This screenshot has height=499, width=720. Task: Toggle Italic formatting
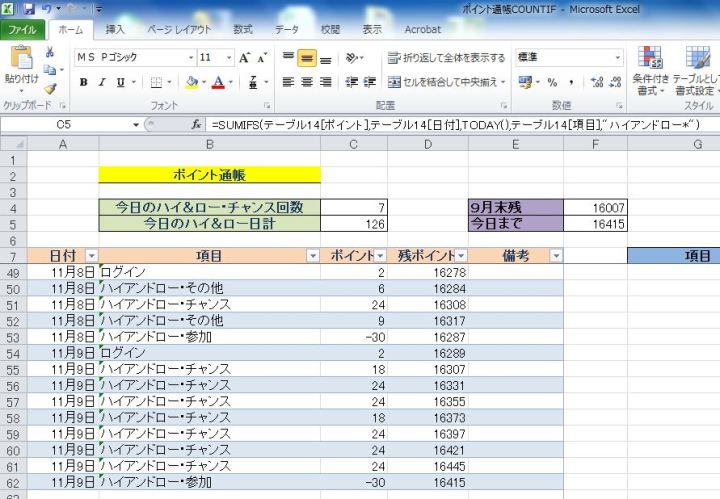(x=103, y=82)
